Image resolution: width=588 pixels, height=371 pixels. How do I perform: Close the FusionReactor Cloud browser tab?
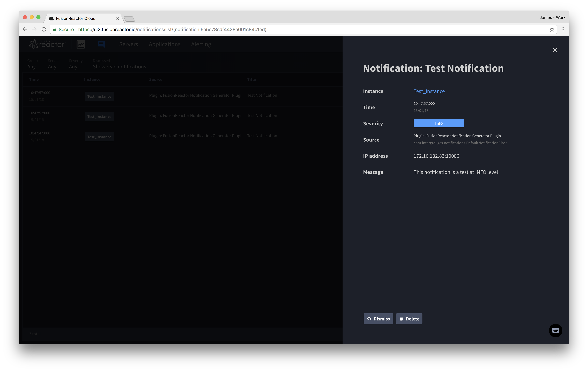117,19
